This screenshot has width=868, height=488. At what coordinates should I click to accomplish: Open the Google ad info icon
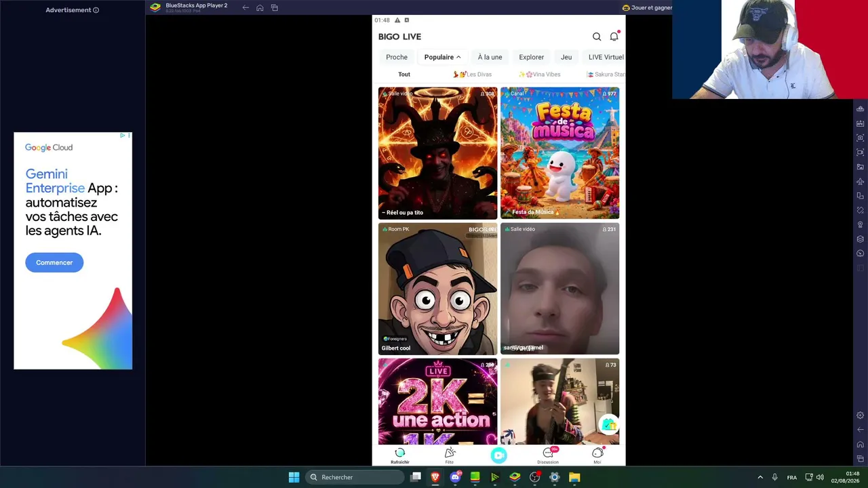[x=122, y=136]
